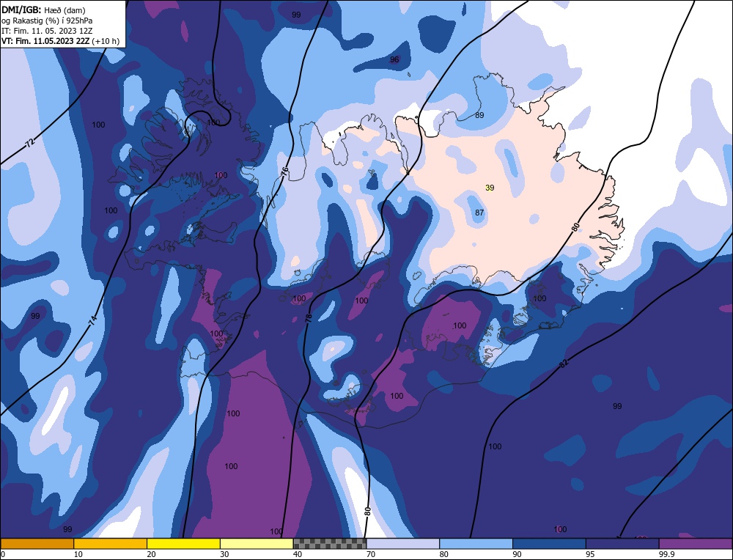Click the humidity value 87 on the map

pyautogui.click(x=479, y=213)
